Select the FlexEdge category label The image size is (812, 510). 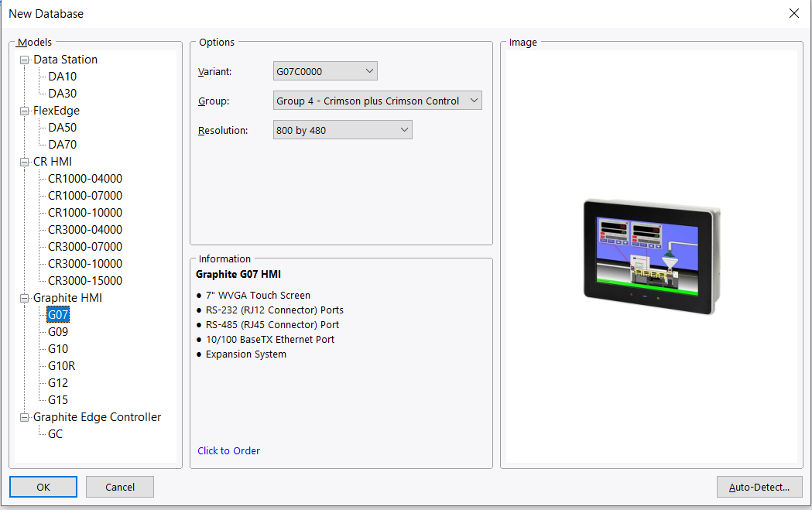point(57,111)
